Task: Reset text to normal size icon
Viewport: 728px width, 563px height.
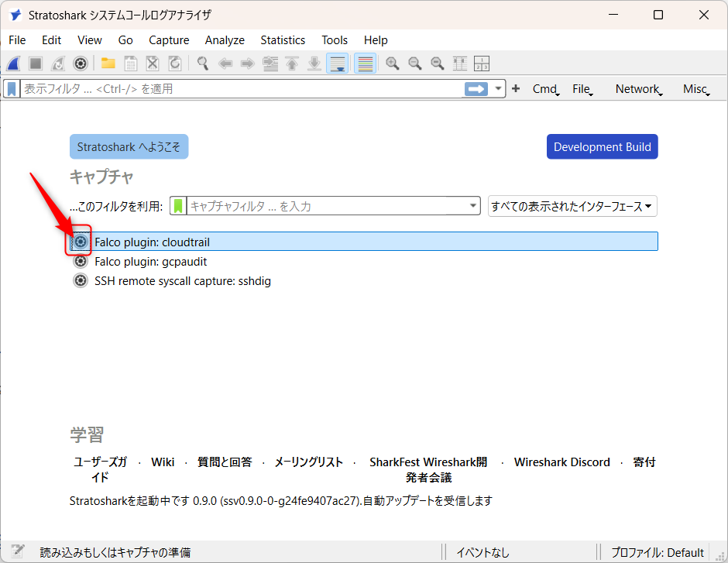Action: [x=437, y=64]
